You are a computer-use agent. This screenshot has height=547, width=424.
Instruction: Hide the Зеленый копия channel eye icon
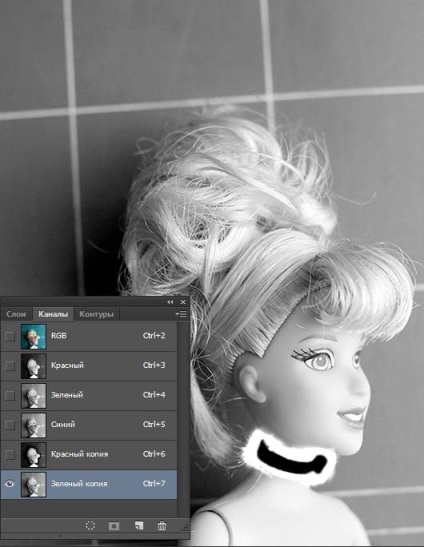tap(10, 484)
